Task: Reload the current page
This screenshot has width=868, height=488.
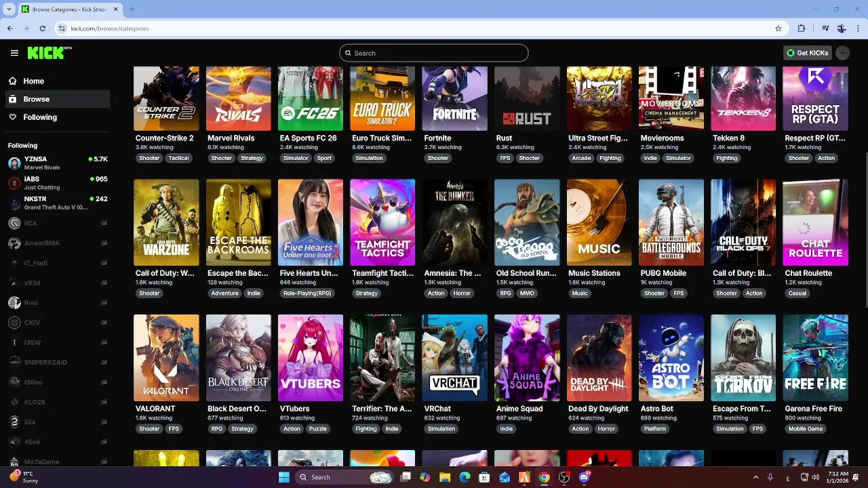Action: coord(42,28)
